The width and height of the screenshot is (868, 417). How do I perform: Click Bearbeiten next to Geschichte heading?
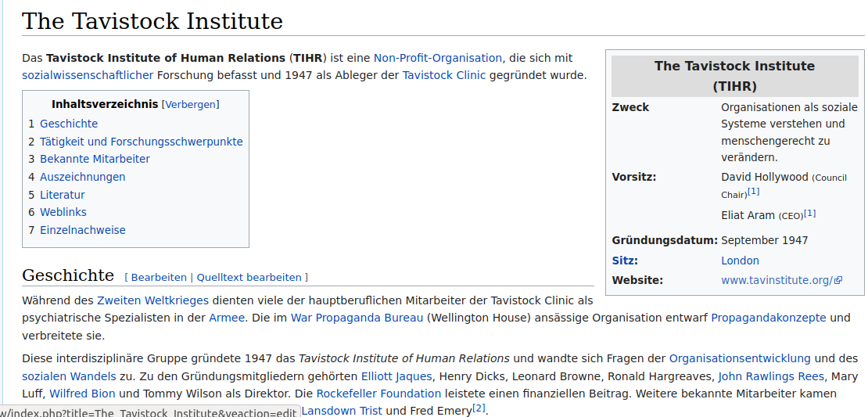point(159,277)
